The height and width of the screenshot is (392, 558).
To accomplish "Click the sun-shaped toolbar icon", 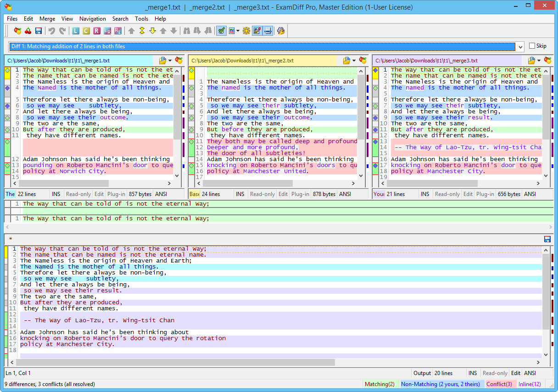I will point(246,31).
